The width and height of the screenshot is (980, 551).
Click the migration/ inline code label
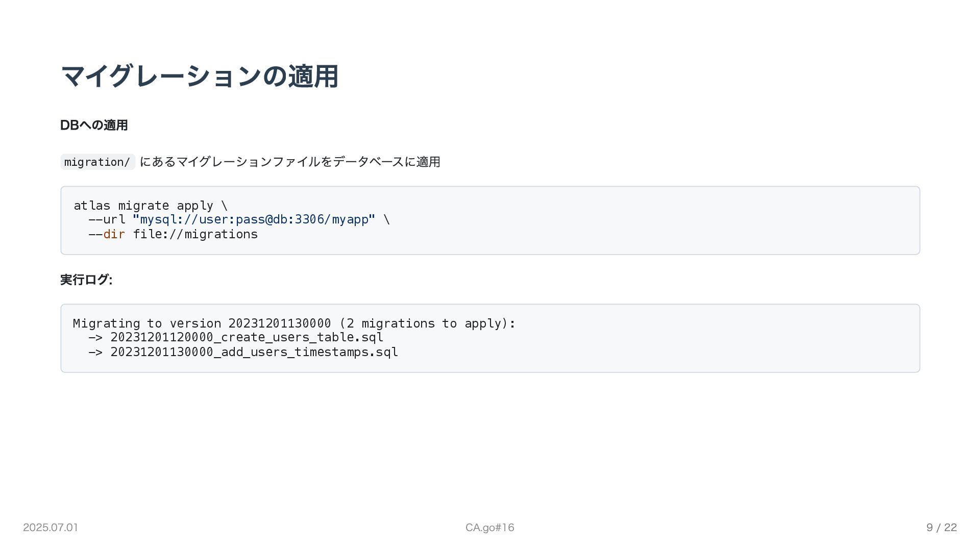click(x=97, y=162)
